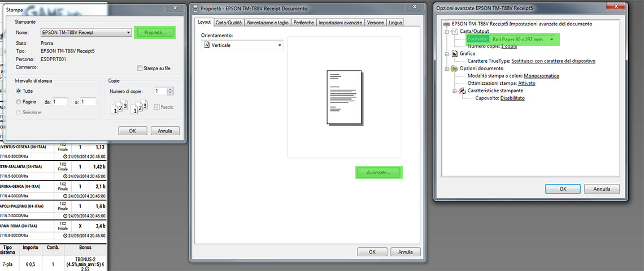Viewport: 644px width, 271px height.
Task: Click 'Sostituisci con carattere del dispositivo' setting
Action: pos(553,61)
